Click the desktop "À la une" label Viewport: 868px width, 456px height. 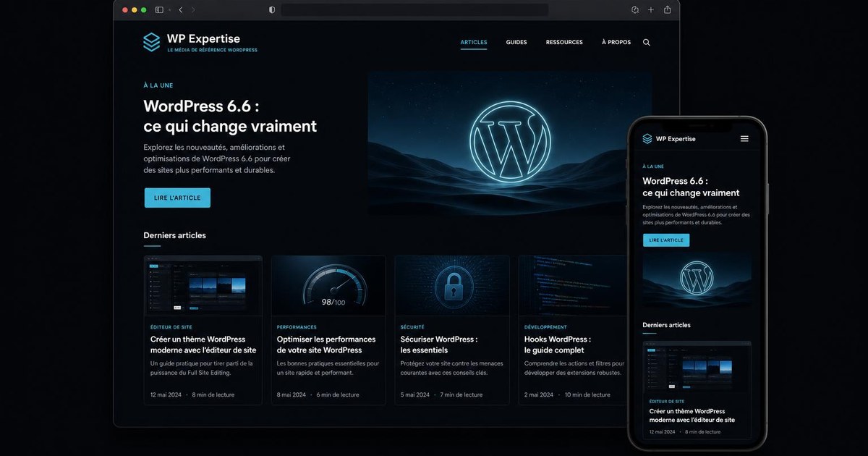(x=158, y=85)
